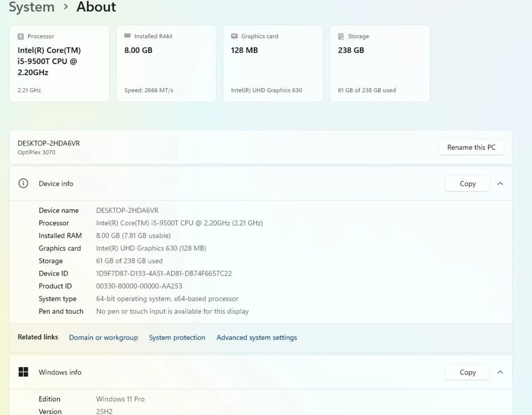The image size is (532, 415).
Task: Click the No pen or touch input text
Action: click(172, 311)
